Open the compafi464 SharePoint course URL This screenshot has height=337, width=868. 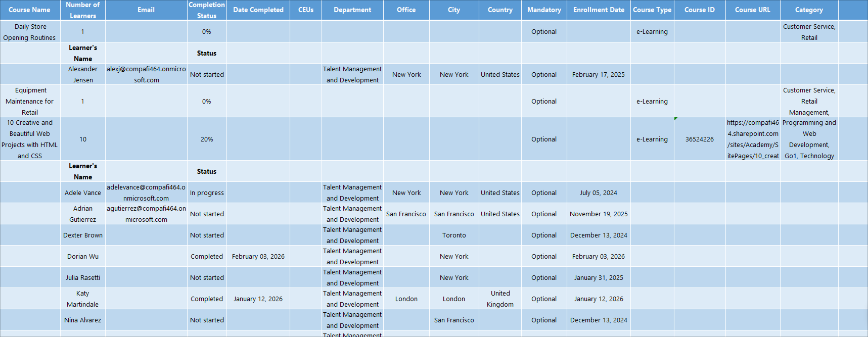pyautogui.click(x=753, y=139)
